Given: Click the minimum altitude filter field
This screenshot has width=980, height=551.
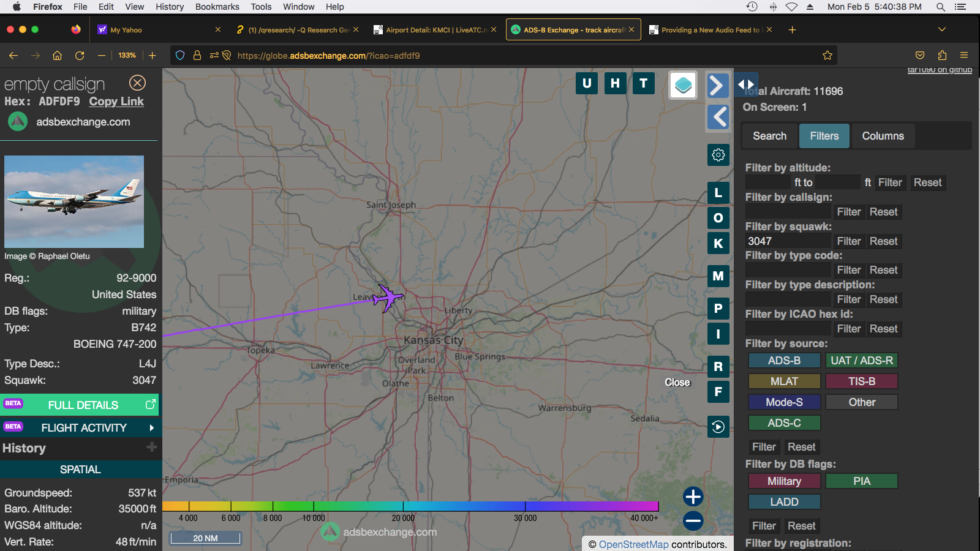Looking at the screenshot, I should pos(769,182).
